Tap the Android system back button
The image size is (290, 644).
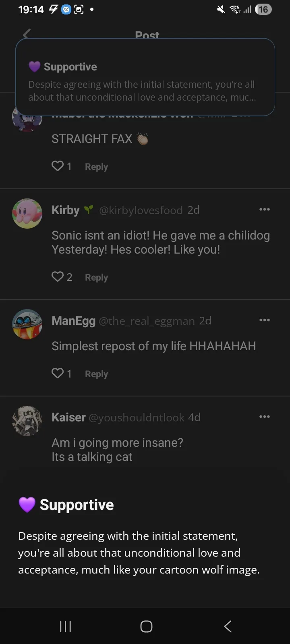point(228,626)
